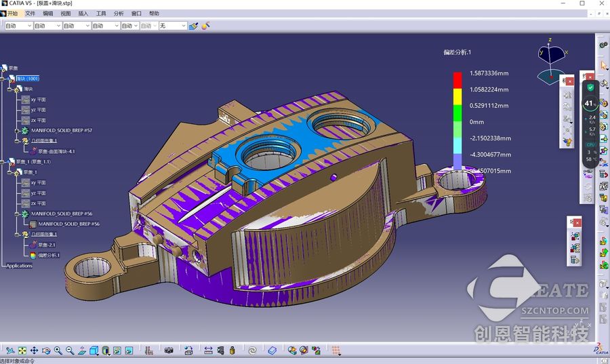Collapse the 滑块 (1001) tree node
610x364 pixels.
pyautogui.click(x=3, y=79)
